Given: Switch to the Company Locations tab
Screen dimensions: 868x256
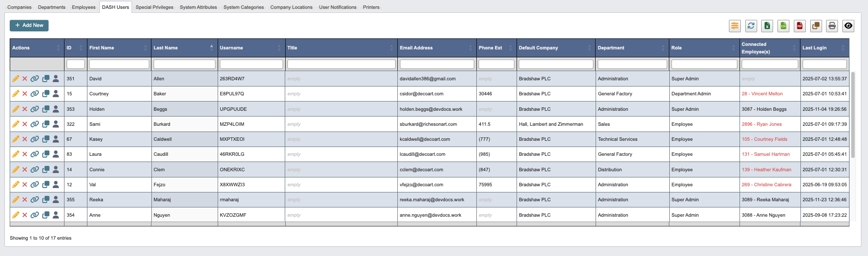Looking at the screenshot, I should pyautogui.click(x=291, y=7).
